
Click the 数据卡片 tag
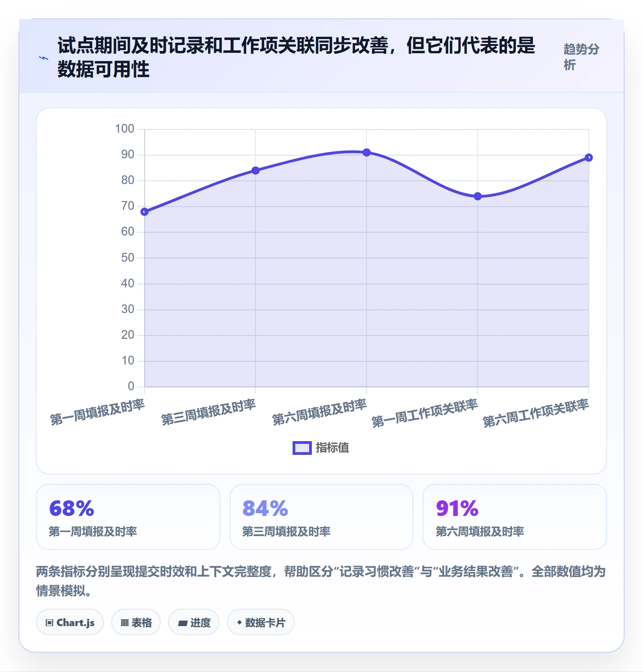(x=261, y=622)
